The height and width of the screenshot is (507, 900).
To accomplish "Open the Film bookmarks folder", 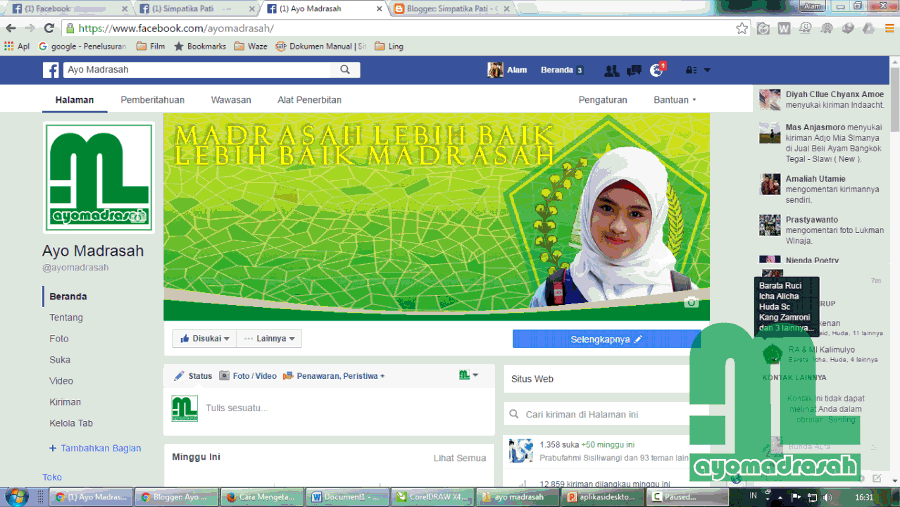I will pos(151,47).
